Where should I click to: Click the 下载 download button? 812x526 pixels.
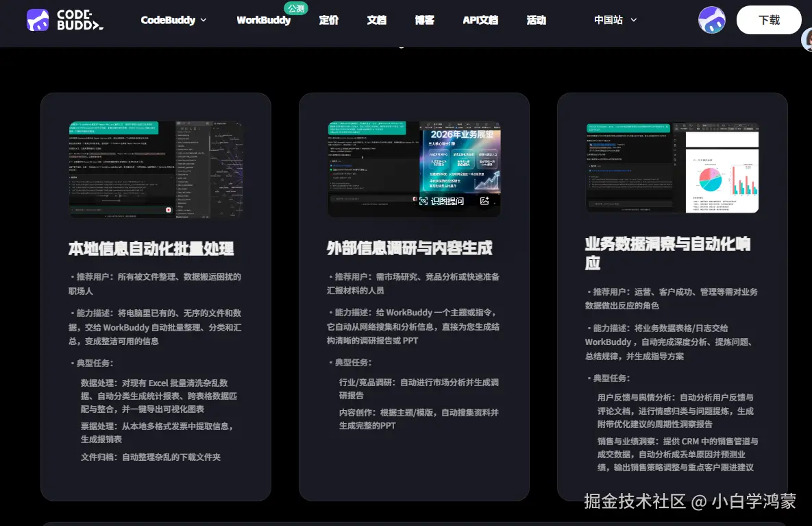[x=769, y=21]
